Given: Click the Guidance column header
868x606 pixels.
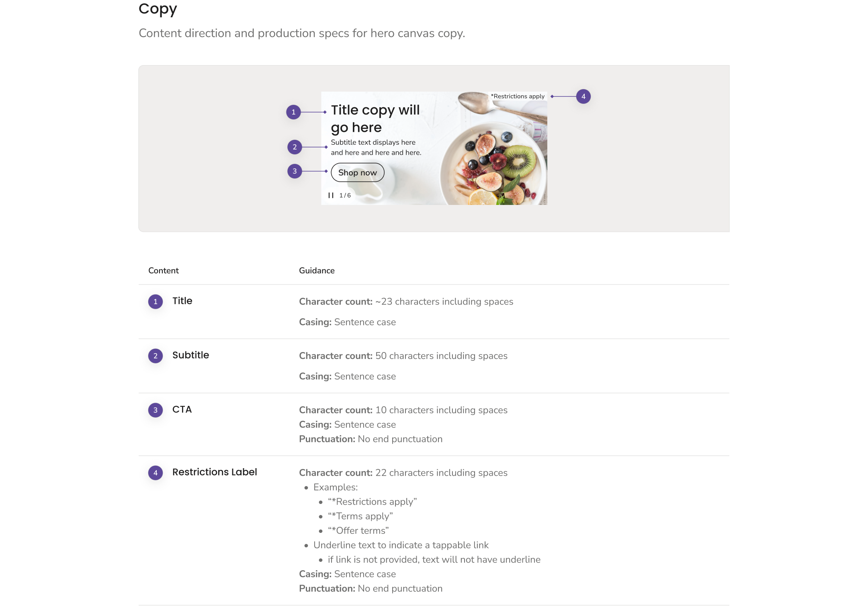Looking at the screenshot, I should coord(317,270).
